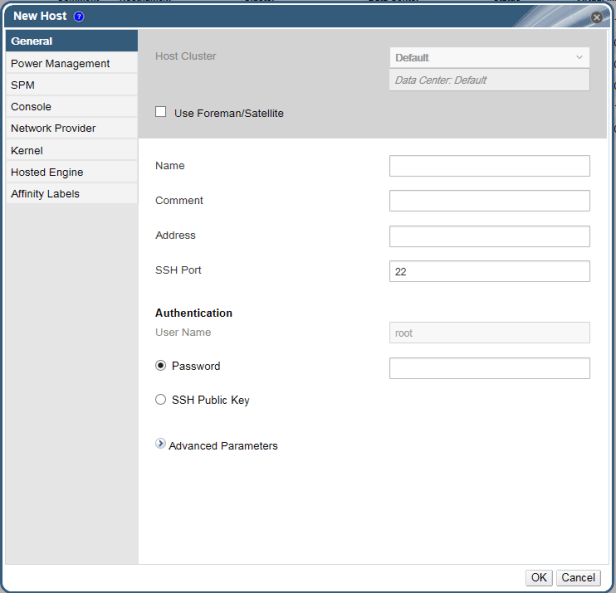Click into the Address text field
This screenshot has width=616, height=593.
point(489,236)
